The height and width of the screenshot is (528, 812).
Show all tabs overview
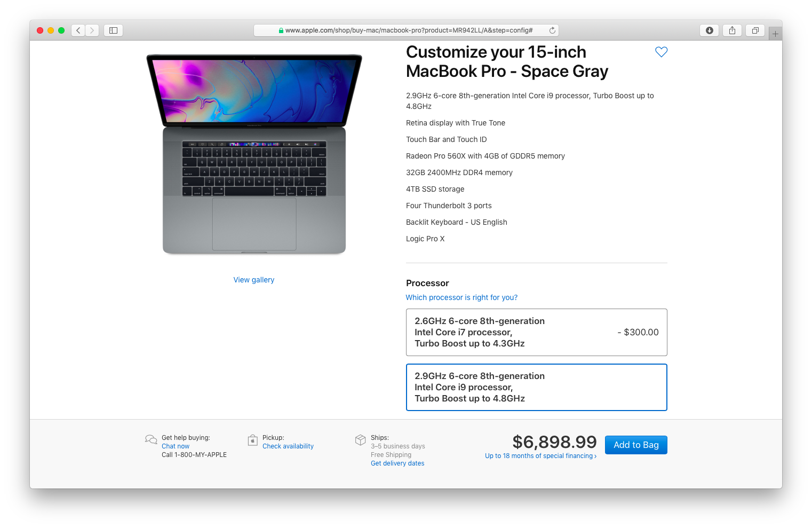click(755, 30)
